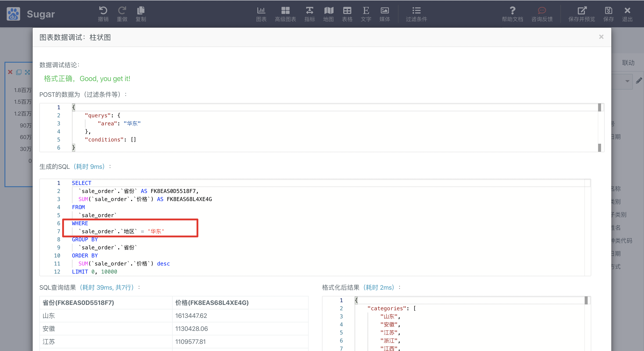
Task: Click the '华东' value in WHERE clause
Action: tap(156, 231)
